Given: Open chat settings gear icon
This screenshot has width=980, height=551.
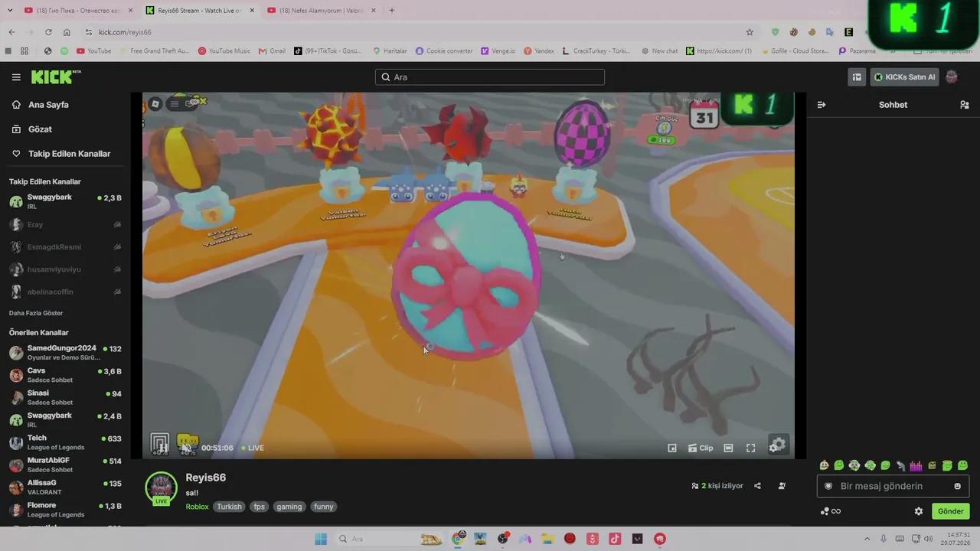Looking at the screenshot, I should pos(919,511).
